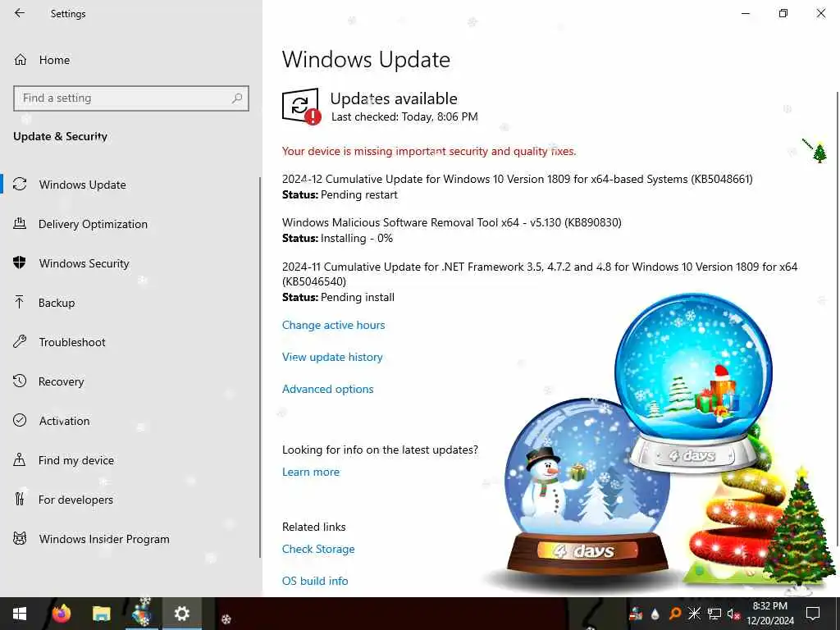Click the white snowflake tray icon
840x630 pixels.
[694, 614]
